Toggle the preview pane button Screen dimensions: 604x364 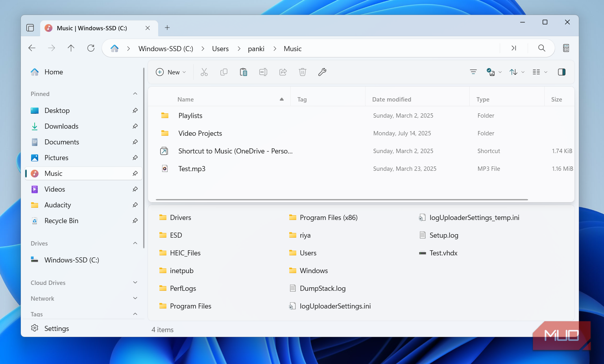coord(562,72)
